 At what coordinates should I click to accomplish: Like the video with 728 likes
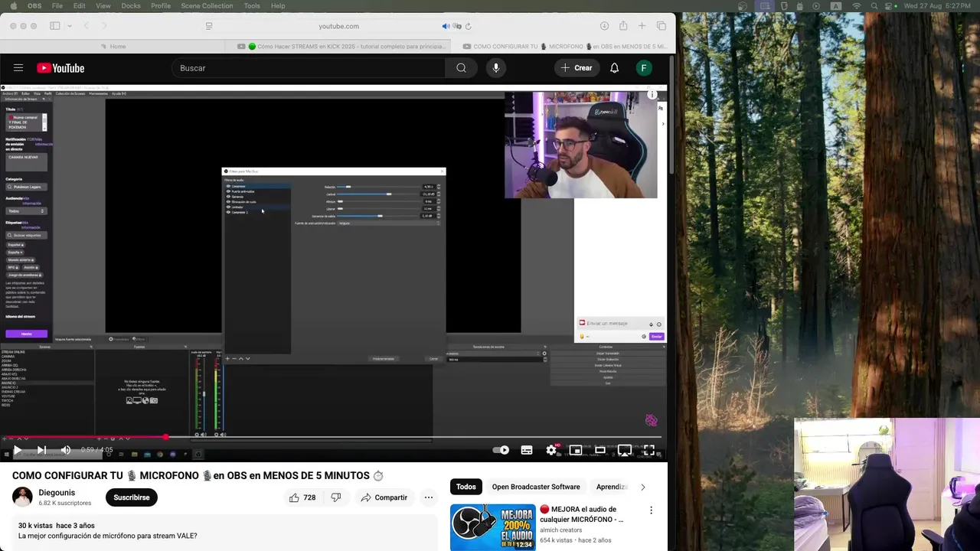tap(302, 497)
